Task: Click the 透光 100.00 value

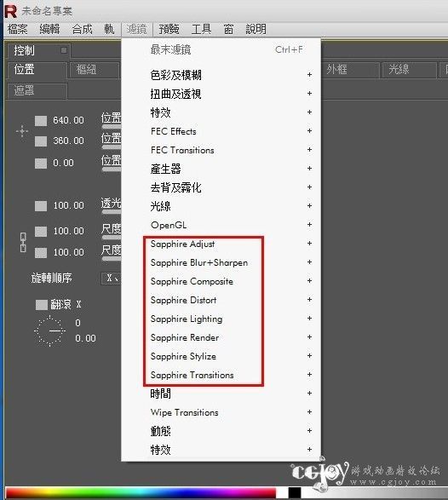Action: [68, 205]
